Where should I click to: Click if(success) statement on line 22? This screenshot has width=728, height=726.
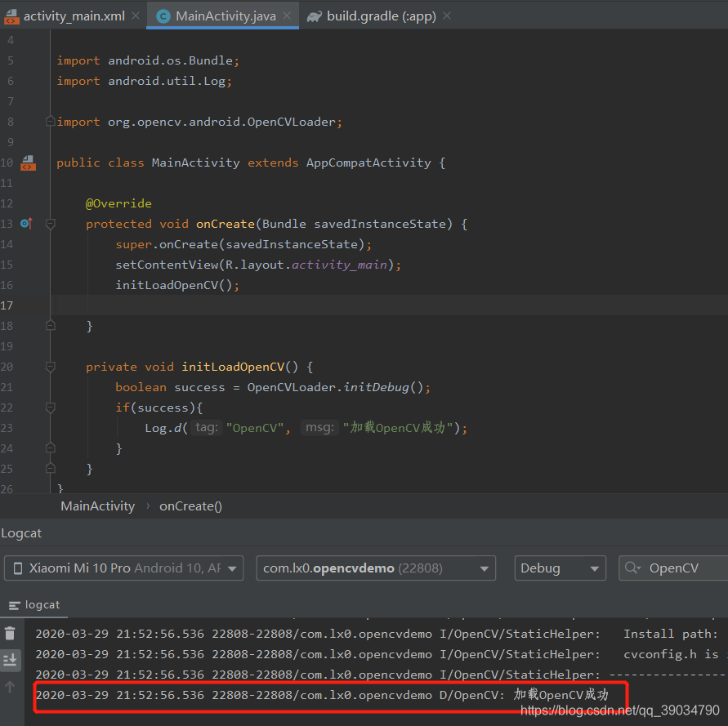pyautogui.click(x=159, y=408)
